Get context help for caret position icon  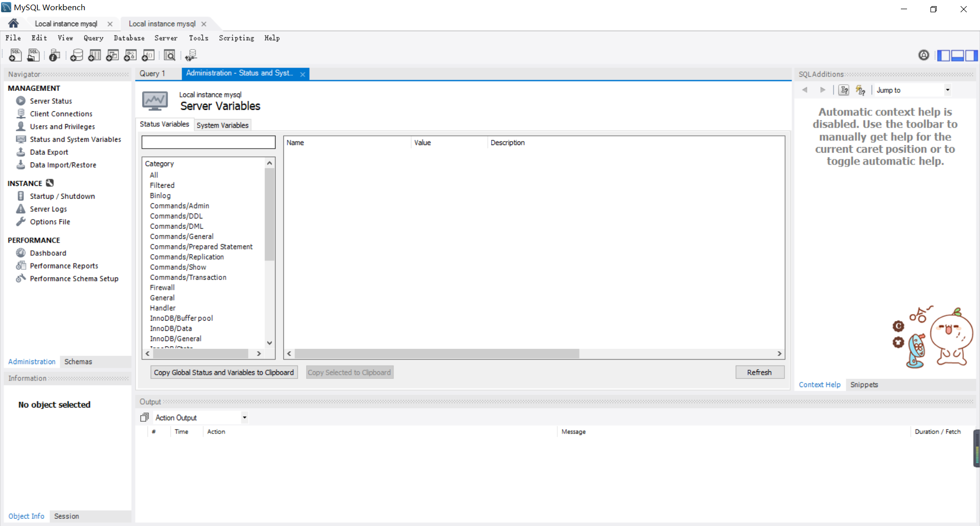[844, 90]
